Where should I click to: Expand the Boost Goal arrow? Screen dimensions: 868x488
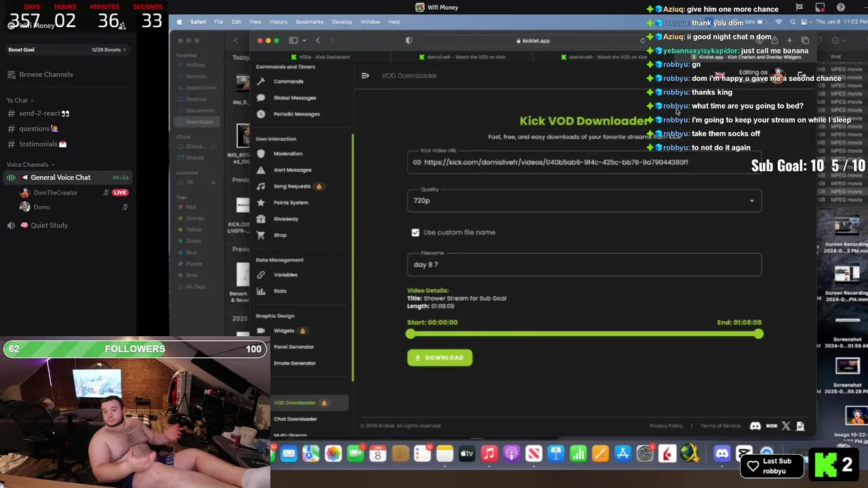point(124,50)
